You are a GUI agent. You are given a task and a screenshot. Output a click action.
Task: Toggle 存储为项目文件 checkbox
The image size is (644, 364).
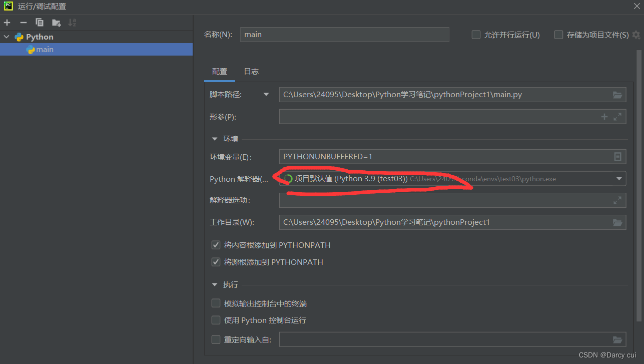point(559,35)
